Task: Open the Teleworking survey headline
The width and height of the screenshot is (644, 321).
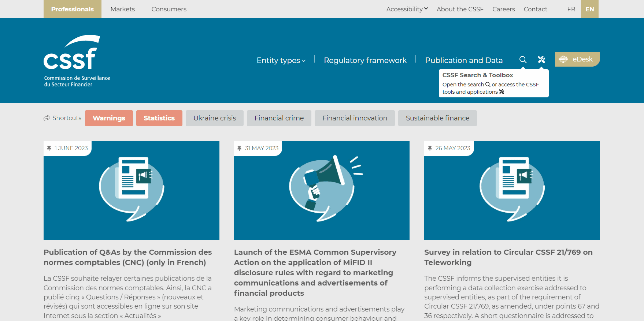Action: (x=508, y=257)
